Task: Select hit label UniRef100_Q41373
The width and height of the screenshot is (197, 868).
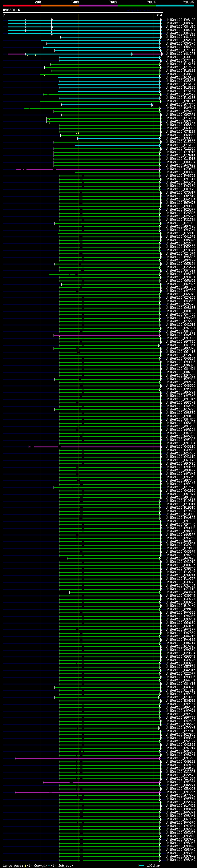Action: pyautogui.click(x=180, y=236)
